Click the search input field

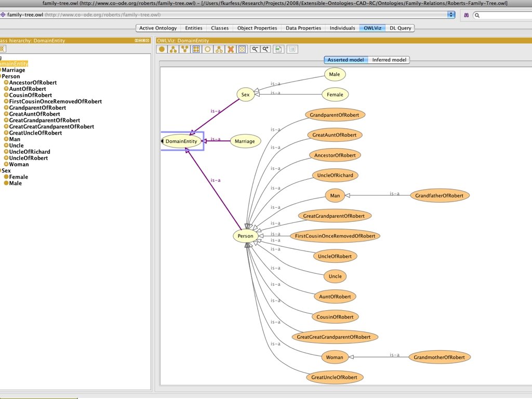(x=503, y=15)
